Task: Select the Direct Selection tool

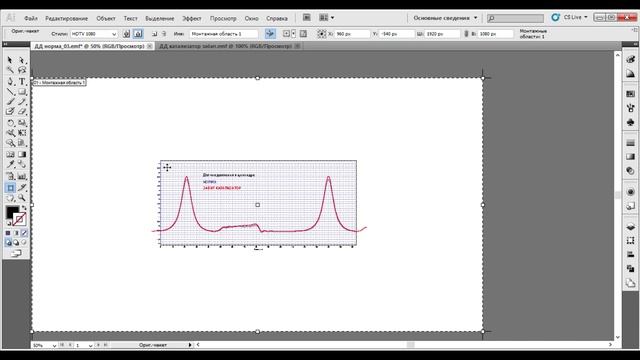Action: 22,60
